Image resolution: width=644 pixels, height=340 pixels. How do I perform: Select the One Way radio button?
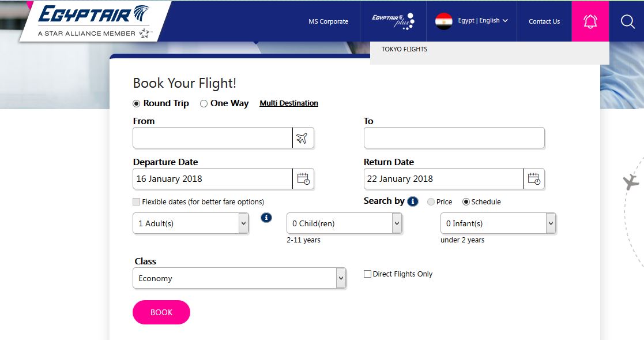tap(204, 104)
